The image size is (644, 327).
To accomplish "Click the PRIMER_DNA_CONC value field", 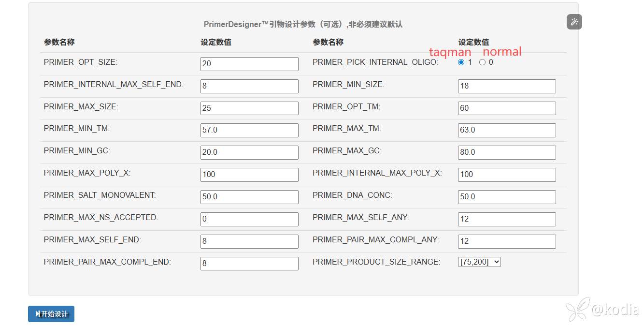I will pos(507,197).
